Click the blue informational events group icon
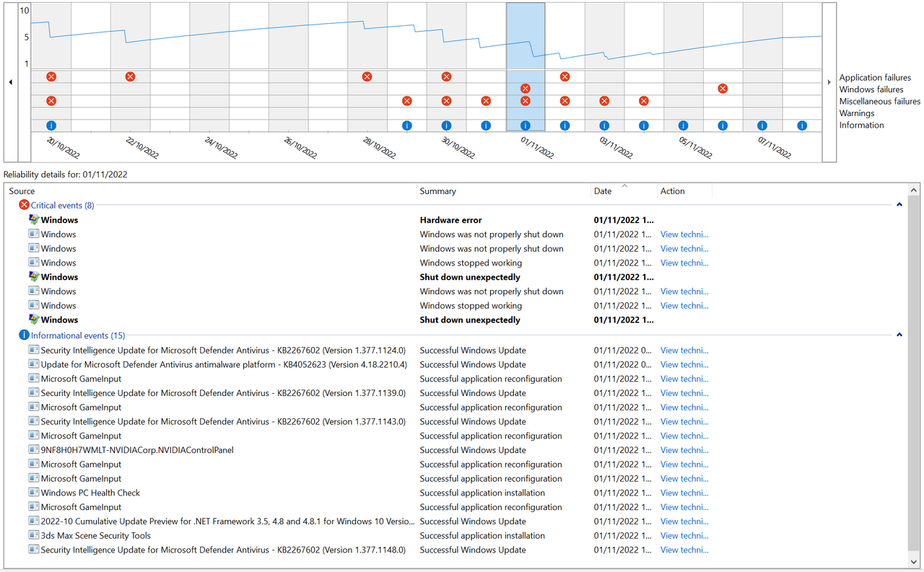Viewport: 924px width, 572px height. click(24, 335)
